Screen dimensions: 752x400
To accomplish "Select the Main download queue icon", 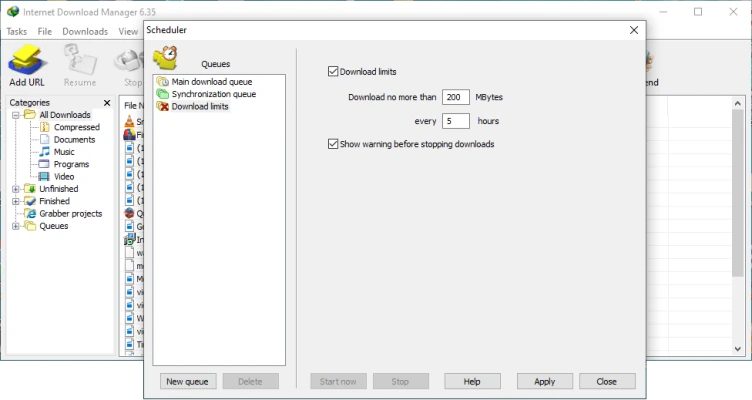I will [x=163, y=82].
